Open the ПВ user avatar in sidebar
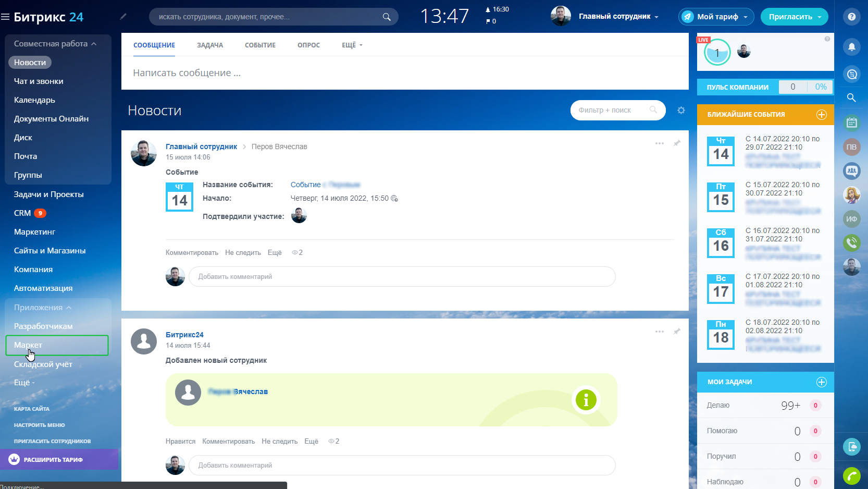This screenshot has width=868, height=489. click(851, 147)
